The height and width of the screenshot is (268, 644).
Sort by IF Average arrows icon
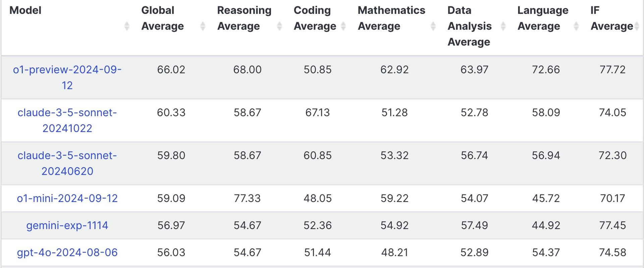pyautogui.click(x=637, y=26)
